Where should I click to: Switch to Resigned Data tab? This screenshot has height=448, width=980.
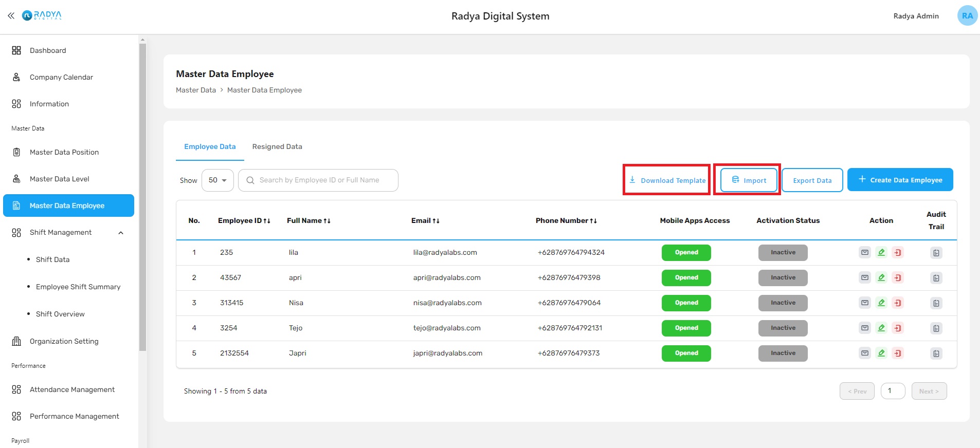coord(277,147)
